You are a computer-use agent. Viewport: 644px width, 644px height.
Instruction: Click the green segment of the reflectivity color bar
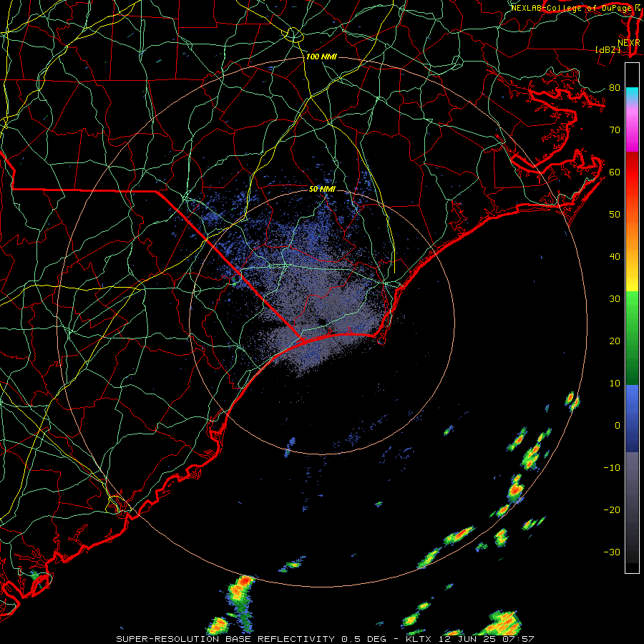[x=632, y=338]
